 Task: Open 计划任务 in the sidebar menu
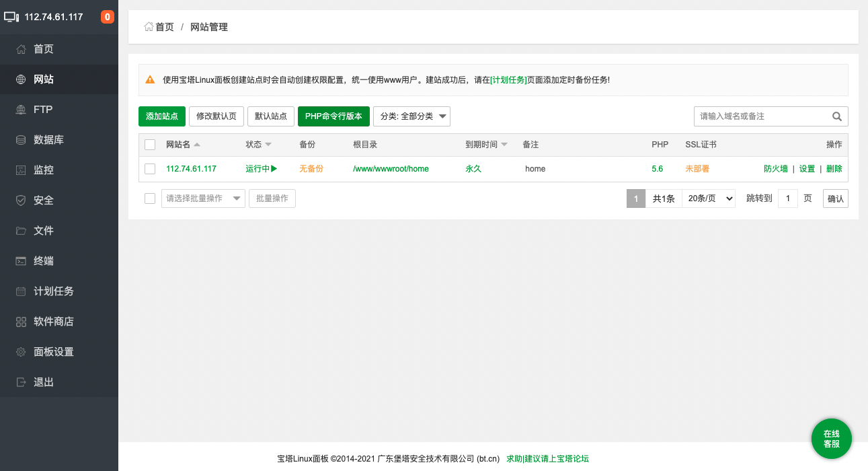tap(59, 291)
